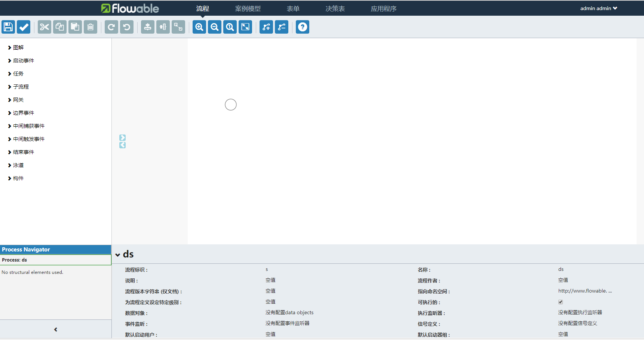Validate the model with the checkmark icon
Screen dimensions: 644x340
click(x=23, y=27)
